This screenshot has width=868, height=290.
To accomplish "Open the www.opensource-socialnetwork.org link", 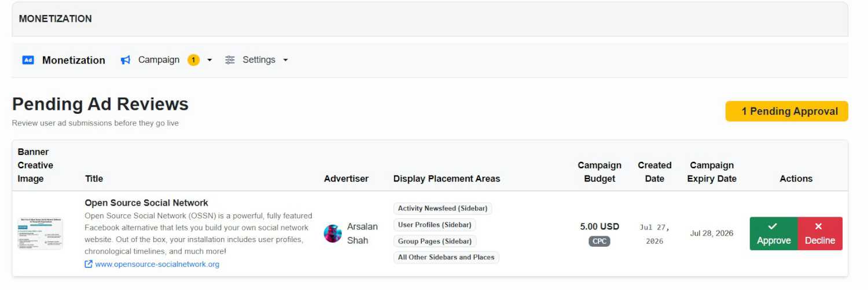I will [x=157, y=265].
